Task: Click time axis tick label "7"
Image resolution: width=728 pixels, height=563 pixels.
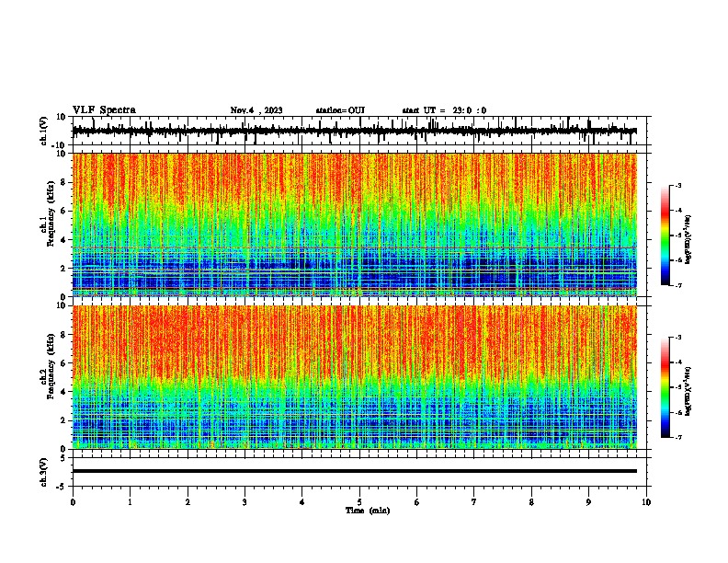Action: coord(474,502)
